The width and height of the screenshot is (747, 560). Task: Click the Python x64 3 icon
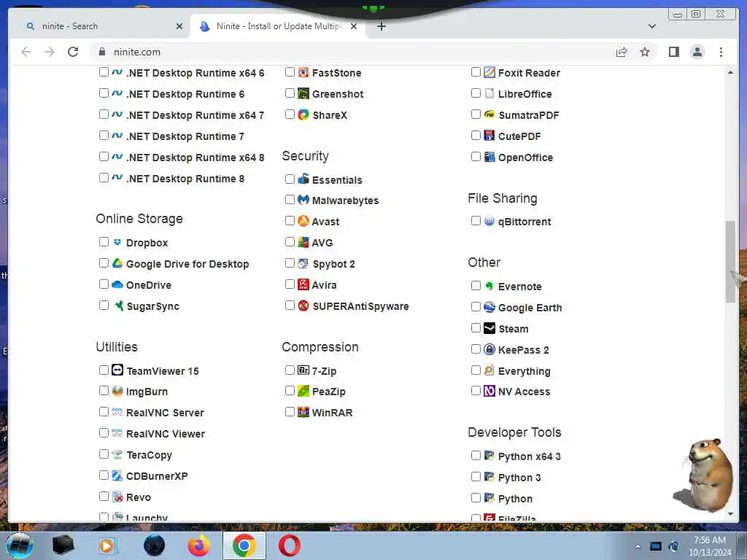[x=489, y=456]
